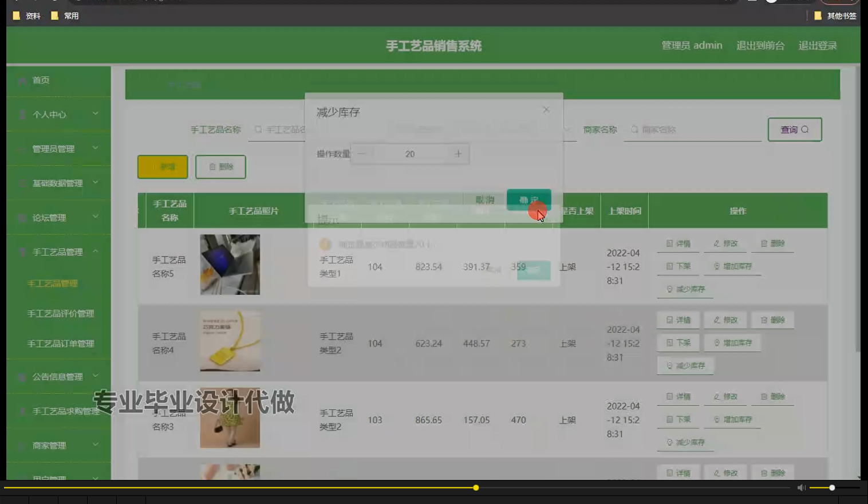Click the plus button to increase 操作数量
868x504 pixels.
pyautogui.click(x=458, y=153)
